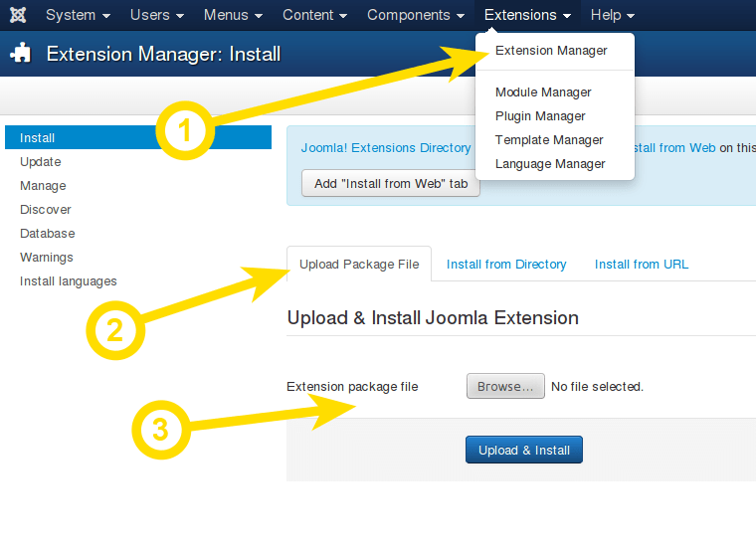756x553 pixels.
Task: Collapse the Extensions menu
Action: point(527,15)
